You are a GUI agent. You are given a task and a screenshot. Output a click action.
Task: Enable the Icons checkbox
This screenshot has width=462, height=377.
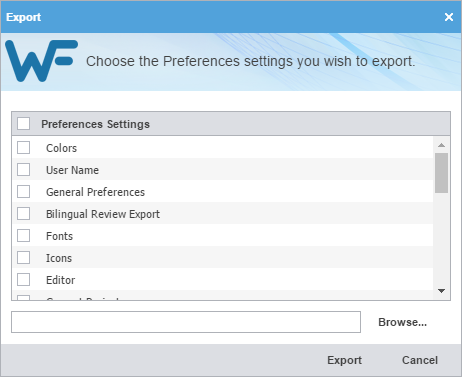[x=24, y=257]
